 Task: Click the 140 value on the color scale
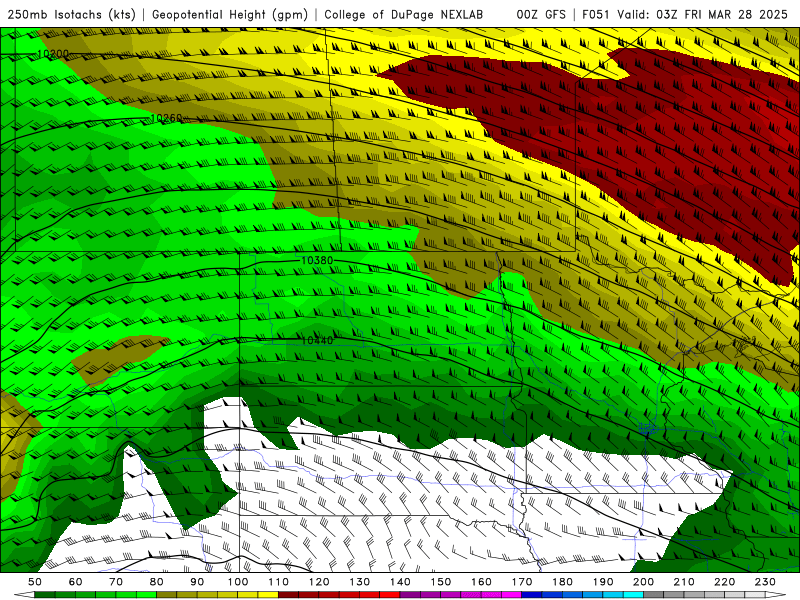coord(400,582)
